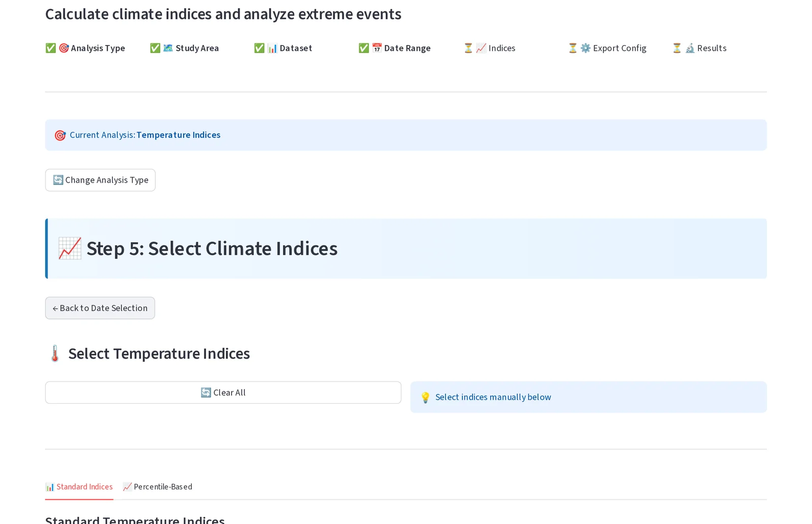Click the Date Range calendar icon
The image size is (812, 524).
click(x=377, y=48)
